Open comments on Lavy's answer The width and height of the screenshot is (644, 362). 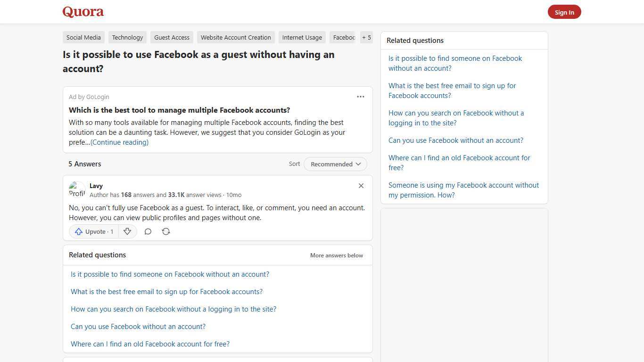point(148,231)
